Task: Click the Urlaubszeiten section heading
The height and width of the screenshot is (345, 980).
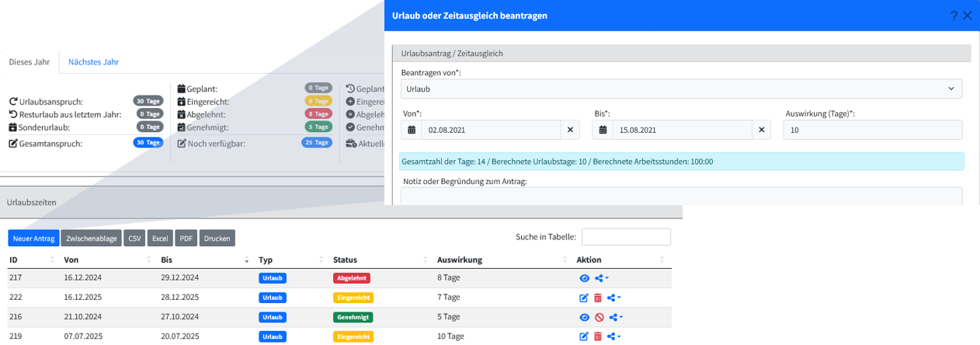Action: click(31, 202)
